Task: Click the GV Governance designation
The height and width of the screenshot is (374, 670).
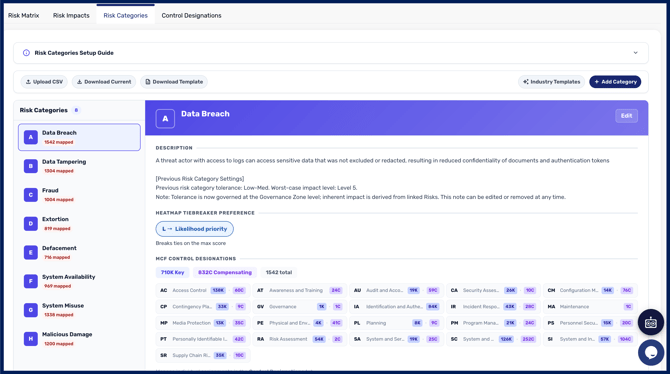Action: [300, 306]
